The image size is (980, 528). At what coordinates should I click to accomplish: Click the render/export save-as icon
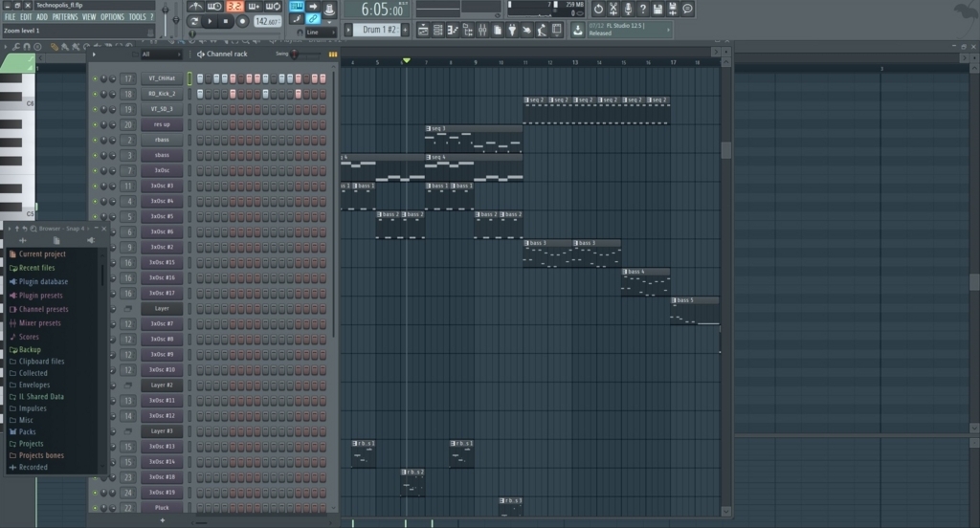673,9
